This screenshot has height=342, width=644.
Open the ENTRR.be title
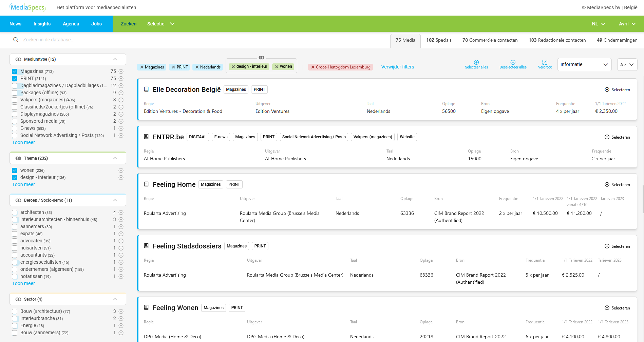pyautogui.click(x=168, y=137)
